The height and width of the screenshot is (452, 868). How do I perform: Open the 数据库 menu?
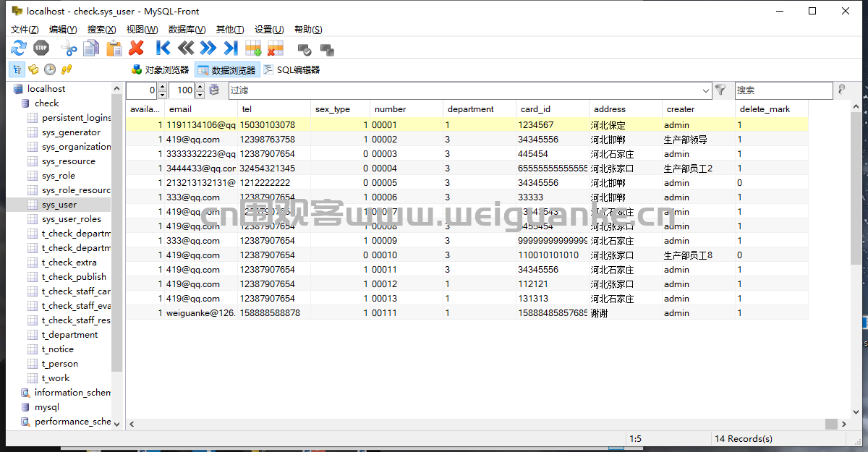point(187,30)
